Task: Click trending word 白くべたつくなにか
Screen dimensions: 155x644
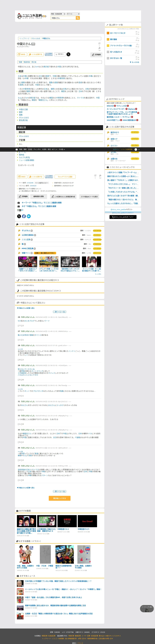Action: click(118, 33)
